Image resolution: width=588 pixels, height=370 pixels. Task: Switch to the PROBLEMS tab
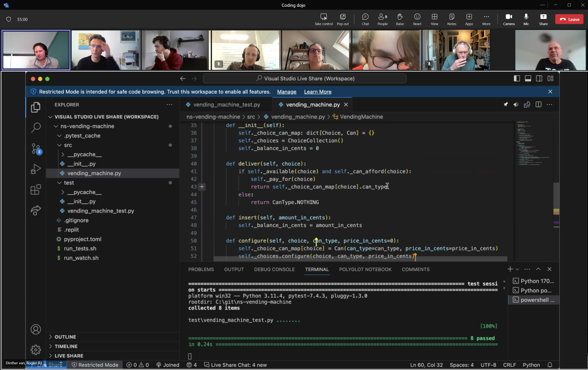(x=201, y=269)
